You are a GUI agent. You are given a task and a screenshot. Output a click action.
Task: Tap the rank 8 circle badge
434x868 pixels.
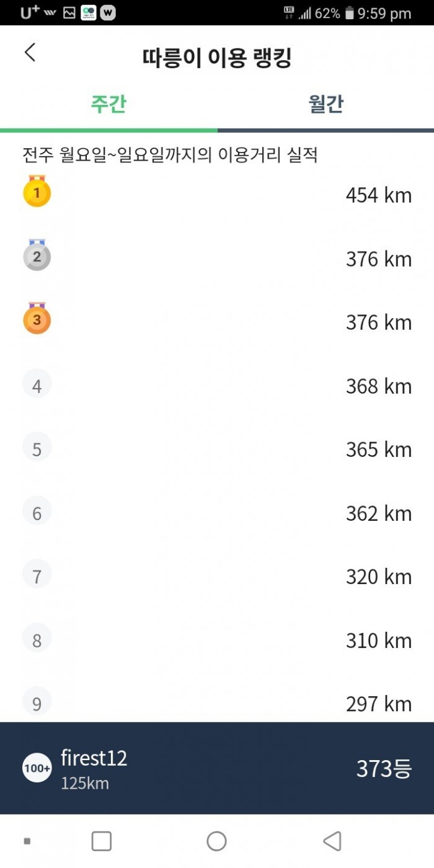pos(37,639)
